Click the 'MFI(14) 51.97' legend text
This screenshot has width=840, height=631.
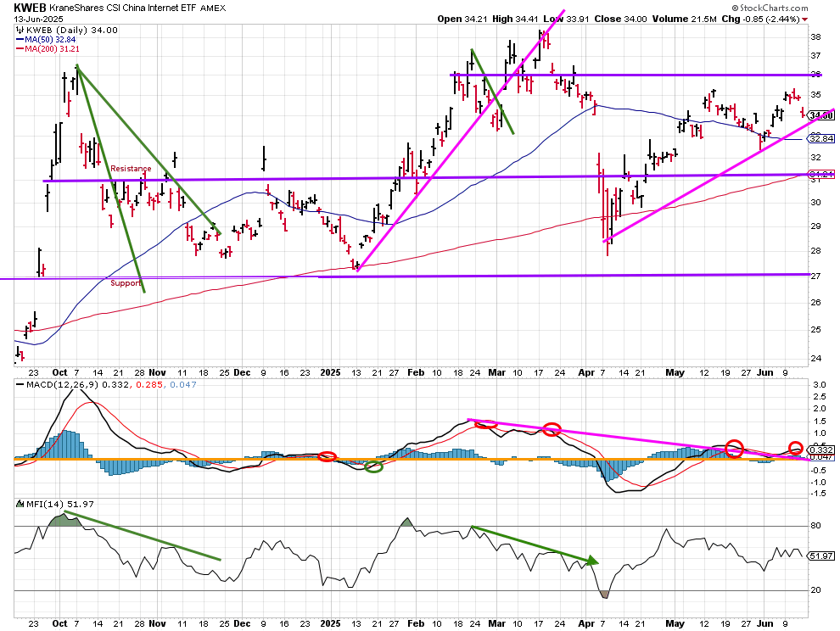59,504
